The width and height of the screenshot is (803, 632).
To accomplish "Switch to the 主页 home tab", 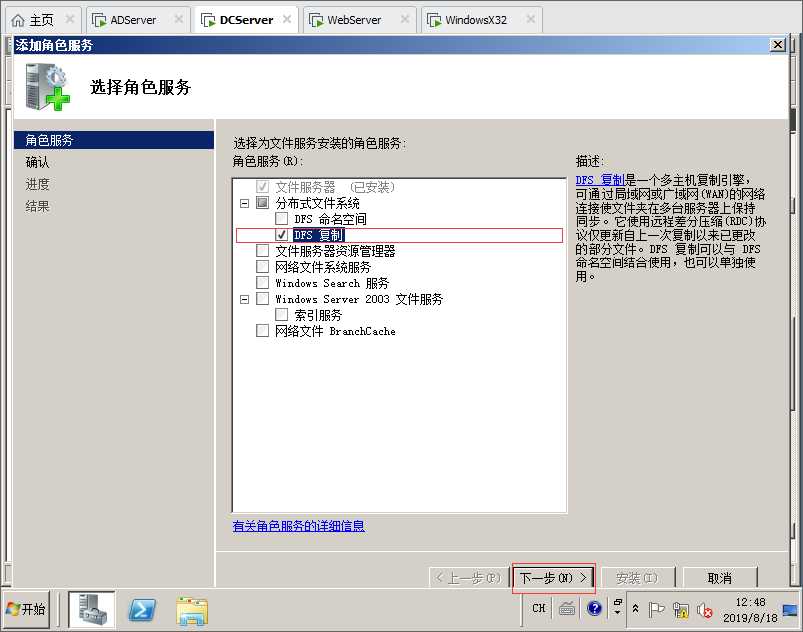I will coord(41,20).
